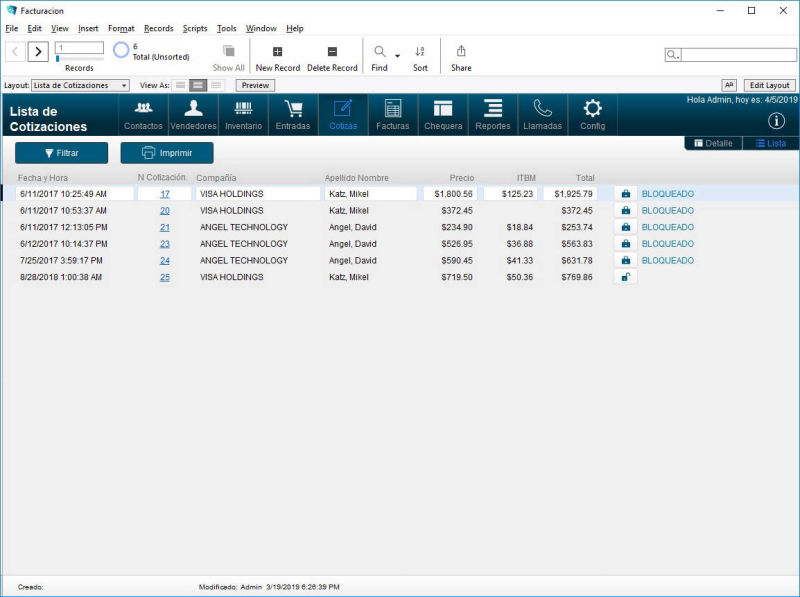
Task: Open the Insert menu
Action: pos(88,29)
